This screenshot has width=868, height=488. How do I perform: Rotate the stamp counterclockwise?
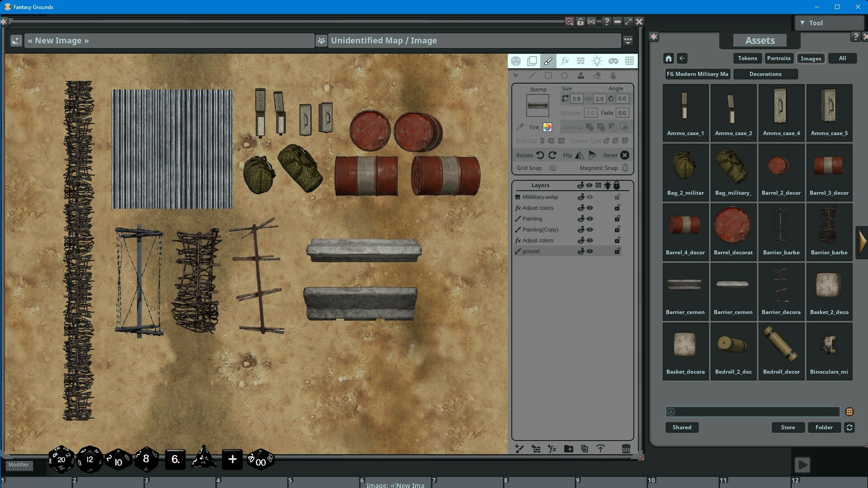point(541,155)
